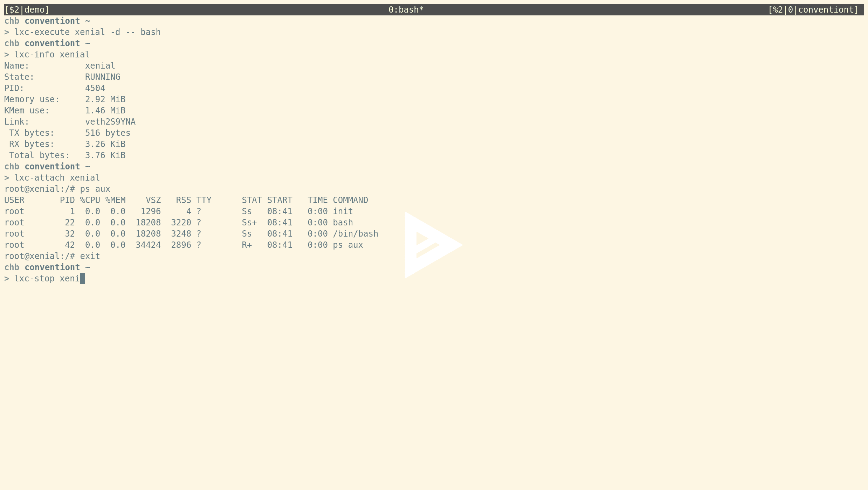Click the State label

tap(19, 77)
